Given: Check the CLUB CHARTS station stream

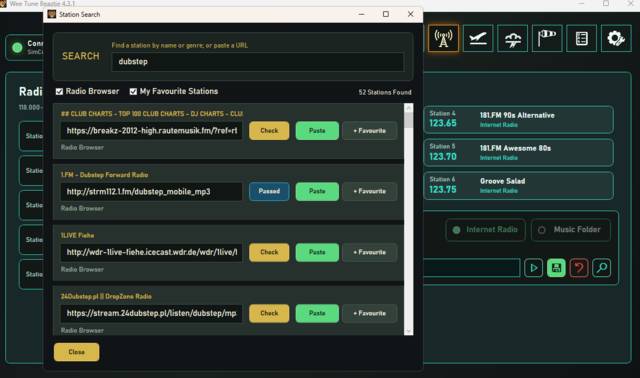Looking at the screenshot, I should pyautogui.click(x=269, y=131).
